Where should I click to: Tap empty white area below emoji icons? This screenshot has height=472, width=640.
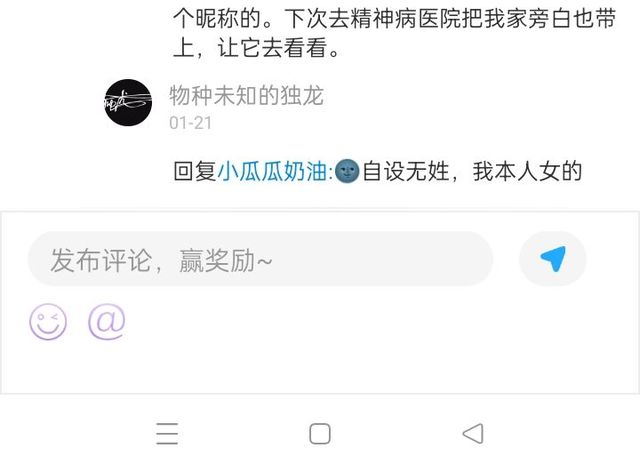point(320,365)
